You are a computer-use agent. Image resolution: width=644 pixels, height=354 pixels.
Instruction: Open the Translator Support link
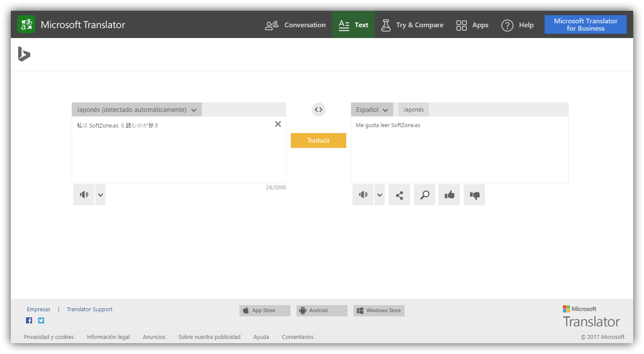tap(89, 309)
